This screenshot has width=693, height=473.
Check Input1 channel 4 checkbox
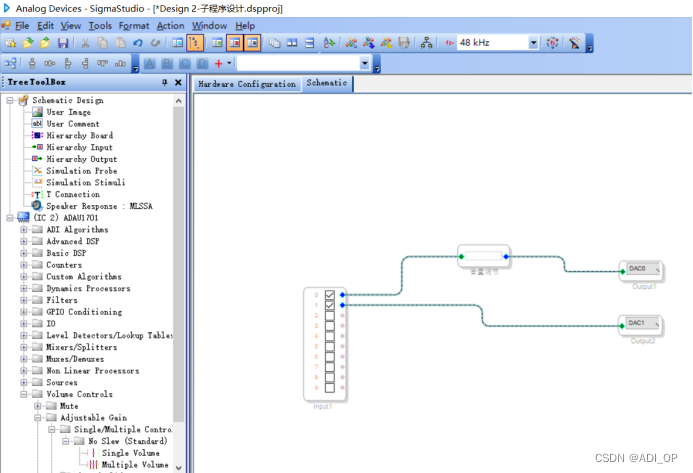tap(330, 336)
